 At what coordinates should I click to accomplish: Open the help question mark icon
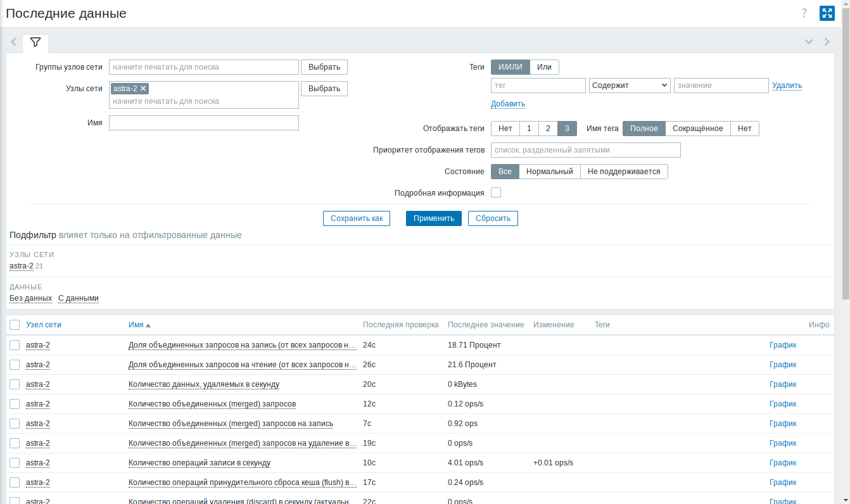tap(804, 13)
